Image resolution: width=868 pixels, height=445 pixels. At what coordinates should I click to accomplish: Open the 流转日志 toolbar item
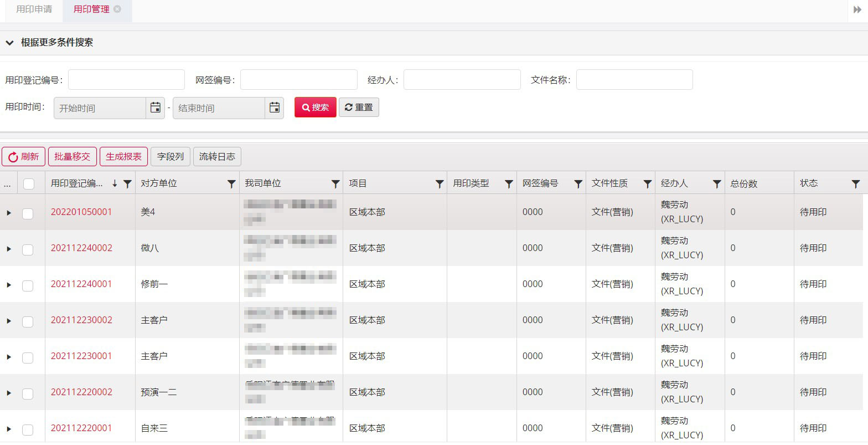click(217, 157)
